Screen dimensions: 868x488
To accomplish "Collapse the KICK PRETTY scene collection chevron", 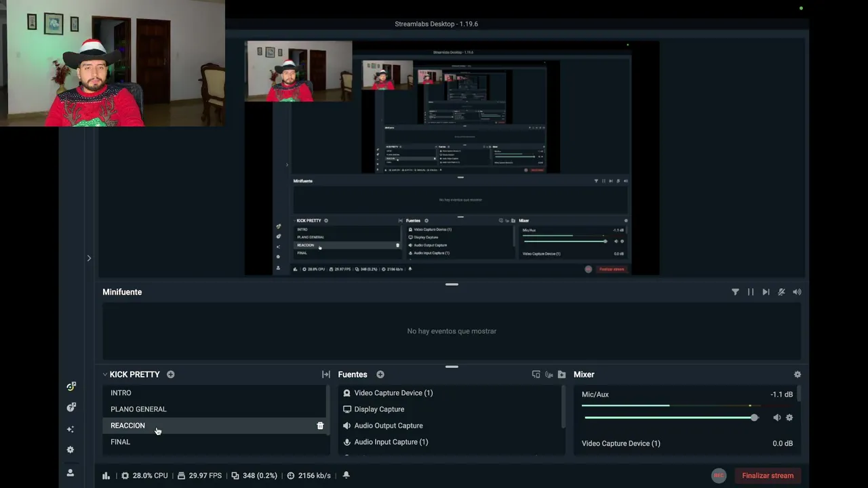I will [105, 374].
